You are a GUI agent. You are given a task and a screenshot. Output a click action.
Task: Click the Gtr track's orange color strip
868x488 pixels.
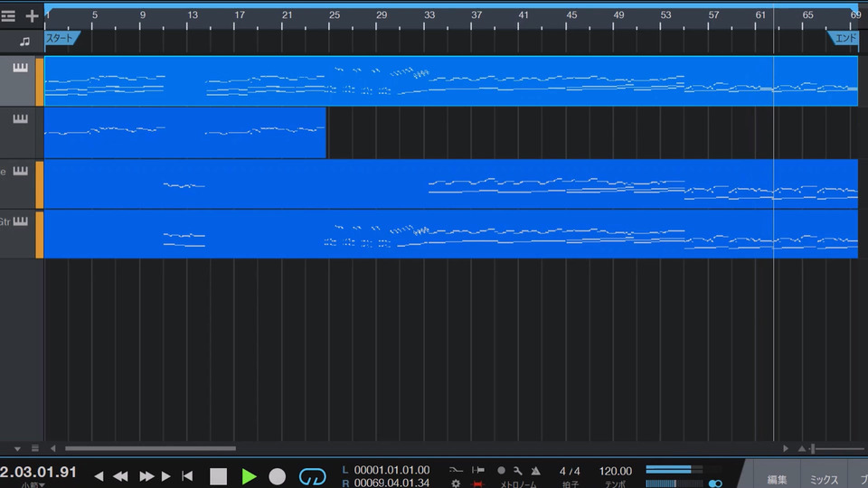click(40, 235)
